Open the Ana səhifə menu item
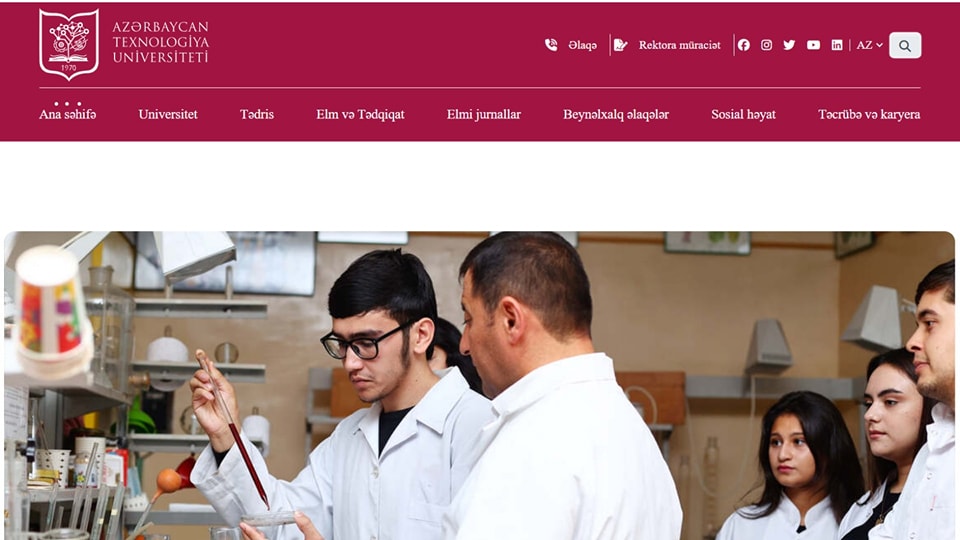 [x=67, y=114]
